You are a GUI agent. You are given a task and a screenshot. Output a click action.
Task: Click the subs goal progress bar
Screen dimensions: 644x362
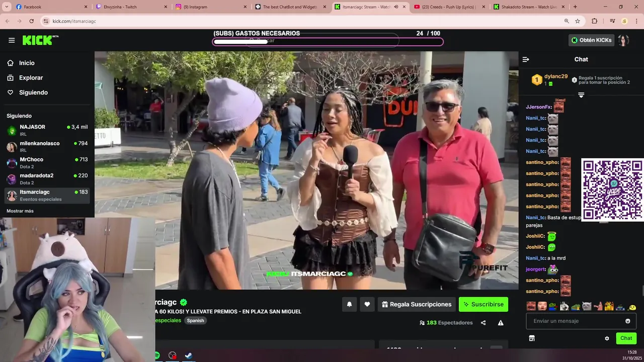[328, 42]
